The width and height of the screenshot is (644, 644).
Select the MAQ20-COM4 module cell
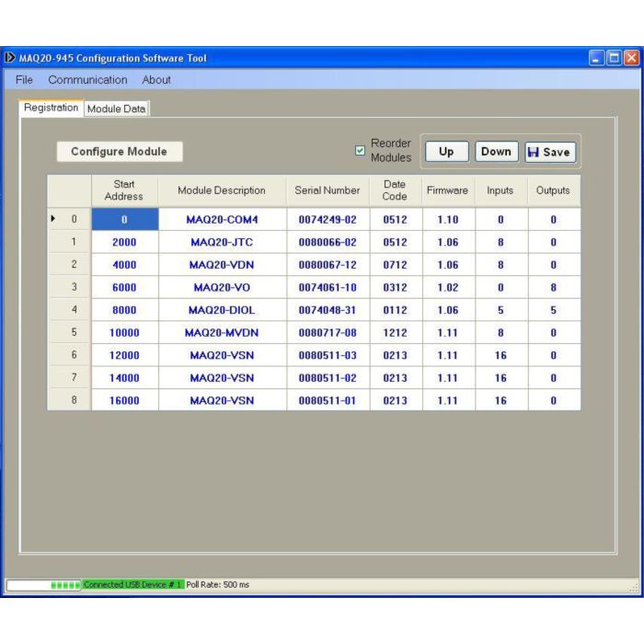pyautogui.click(x=223, y=219)
